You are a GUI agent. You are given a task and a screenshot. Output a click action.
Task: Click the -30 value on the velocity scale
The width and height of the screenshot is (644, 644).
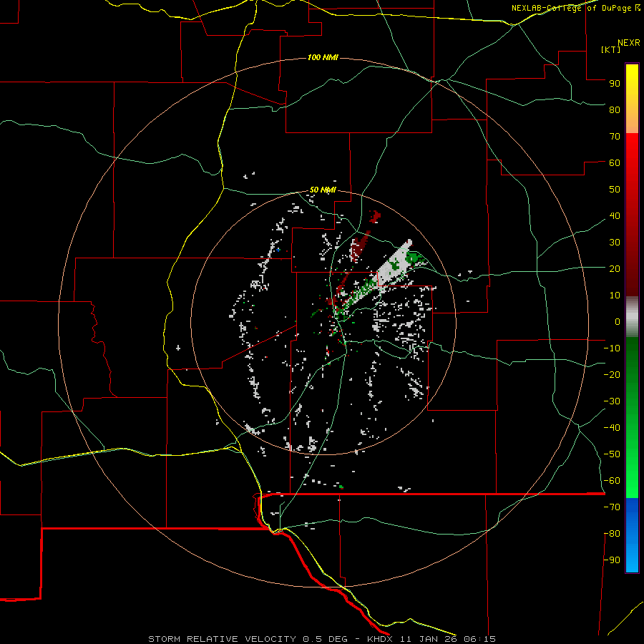pyautogui.click(x=612, y=401)
